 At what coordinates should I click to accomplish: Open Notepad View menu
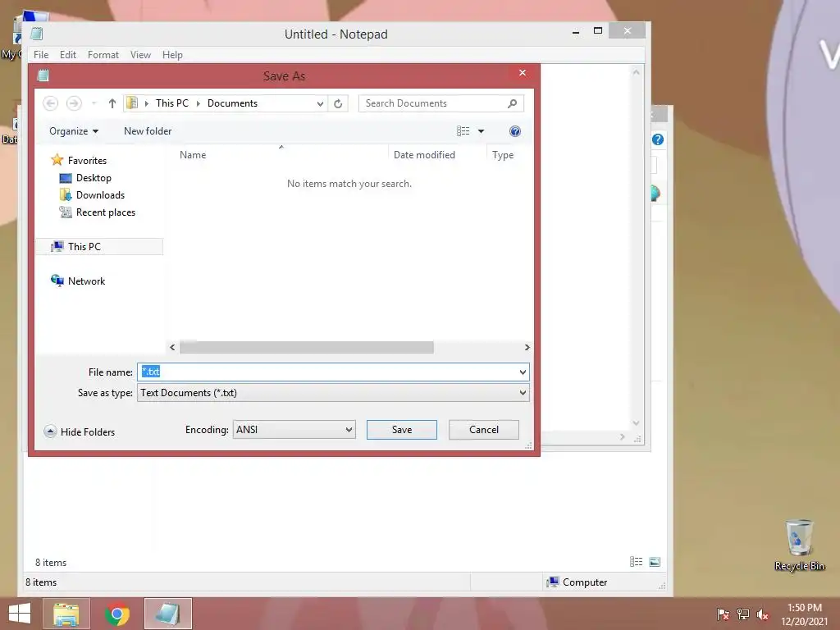[x=140, y=55]
